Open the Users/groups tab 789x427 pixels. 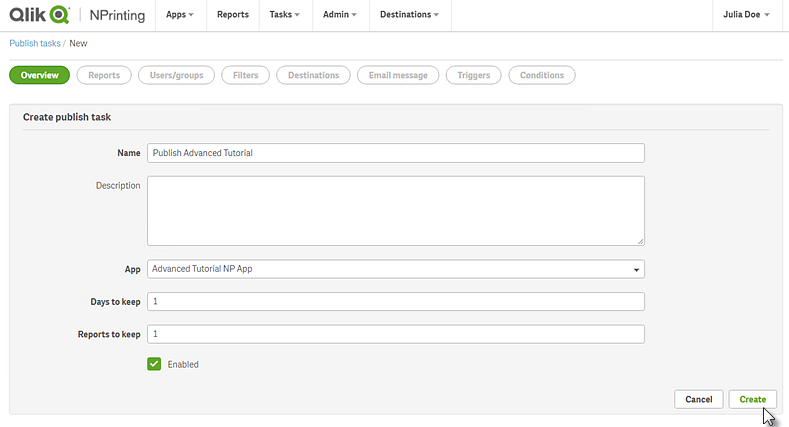(176, 75)
